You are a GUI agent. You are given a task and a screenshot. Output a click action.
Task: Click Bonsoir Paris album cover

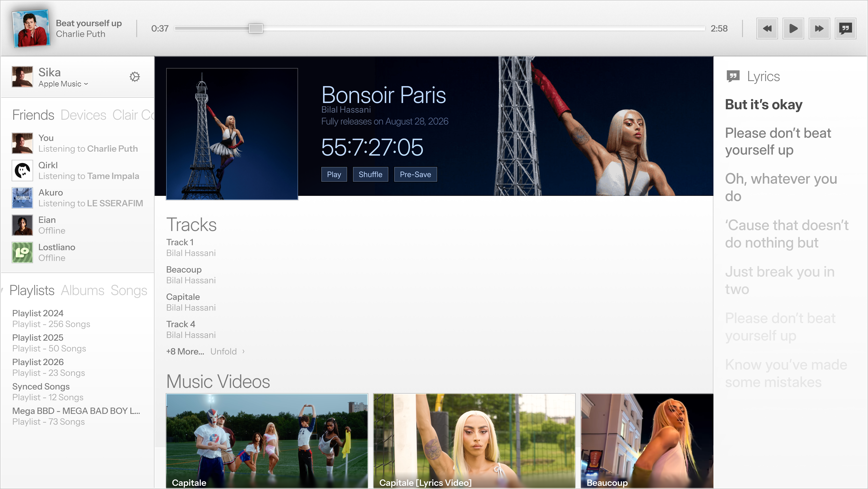point(232,134)
